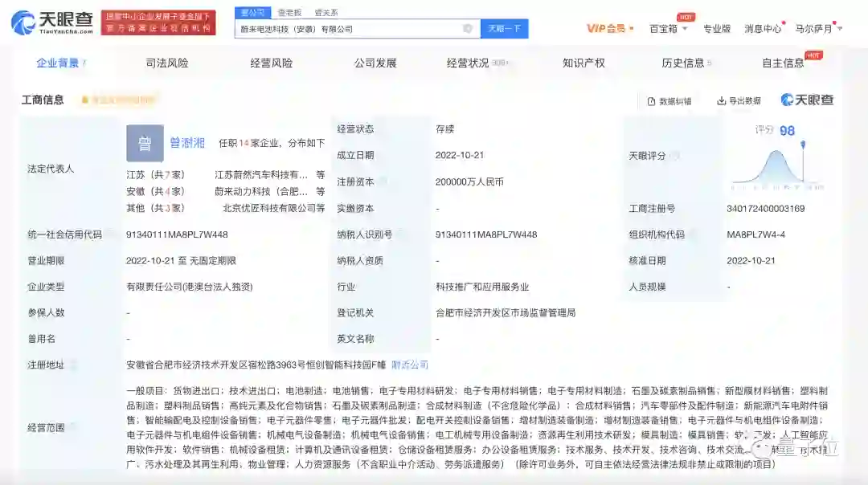
Task: Switch to the 公司发展 tab
Action: (375, 63)
